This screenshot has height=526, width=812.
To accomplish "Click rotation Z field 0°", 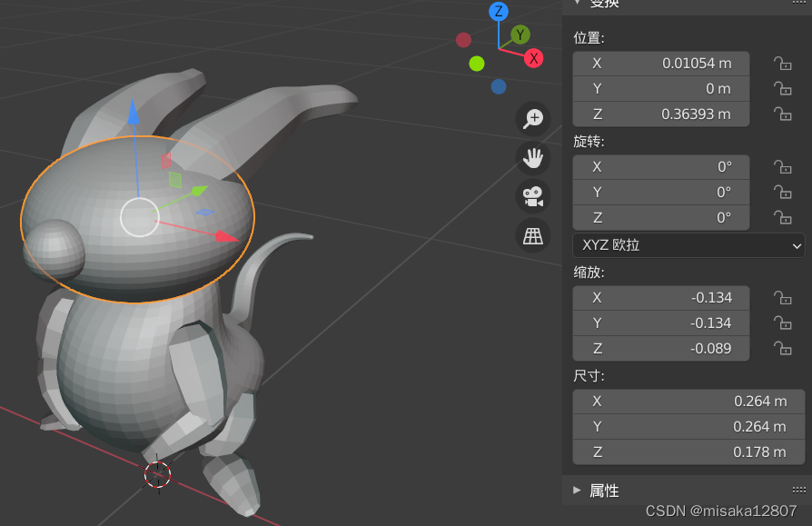I will point(661,217).
